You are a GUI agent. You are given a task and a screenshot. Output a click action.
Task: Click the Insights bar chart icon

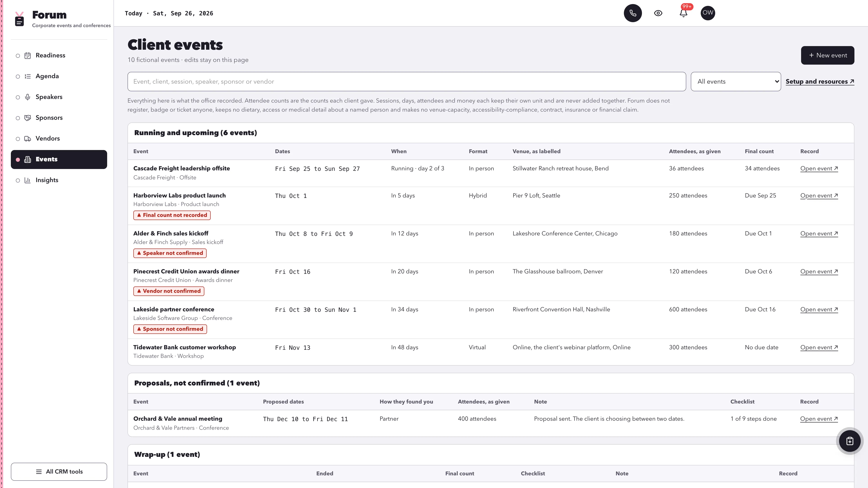coord(28,180)
